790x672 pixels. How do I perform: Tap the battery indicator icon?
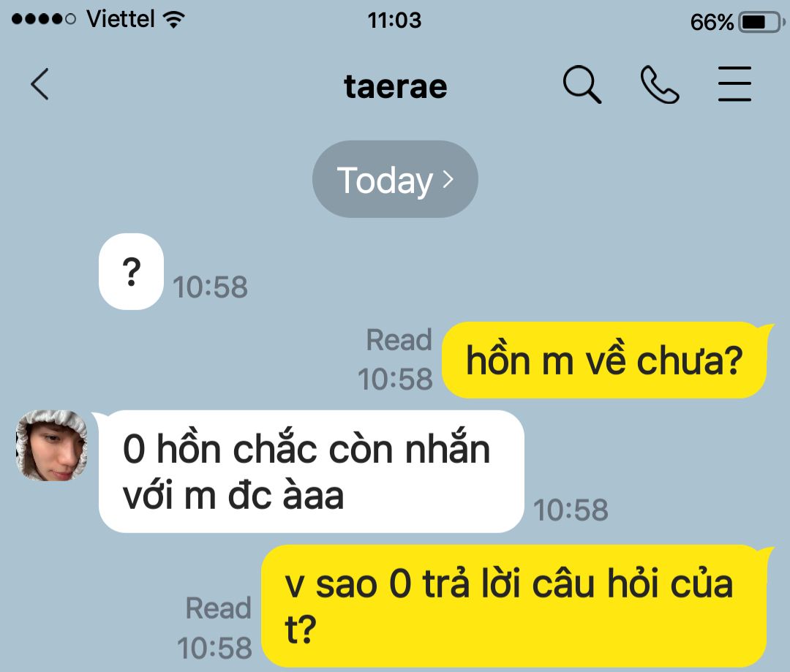tap(761, 23)
